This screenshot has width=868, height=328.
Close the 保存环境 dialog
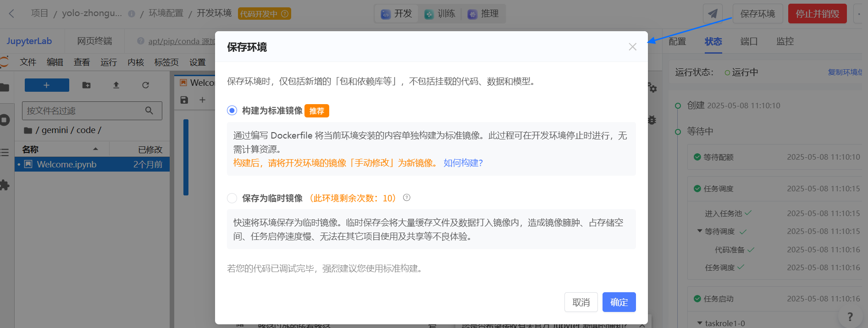[632, 47]
